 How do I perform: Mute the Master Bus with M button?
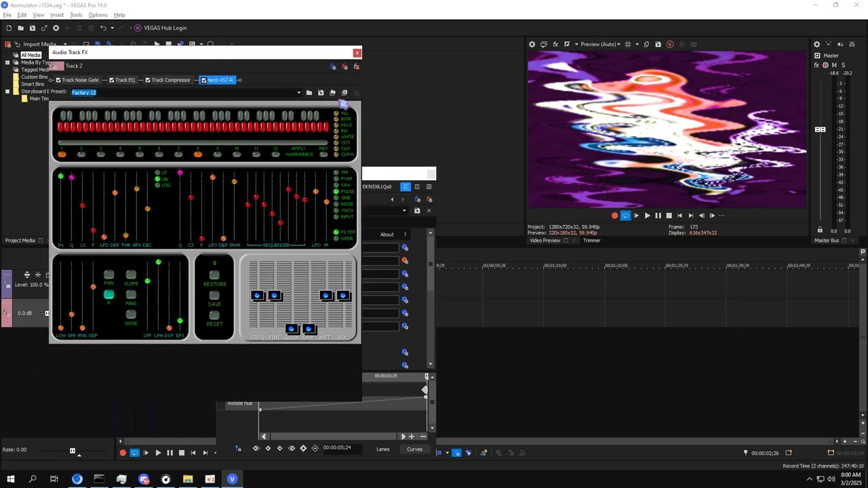click(x=834, y=65)
